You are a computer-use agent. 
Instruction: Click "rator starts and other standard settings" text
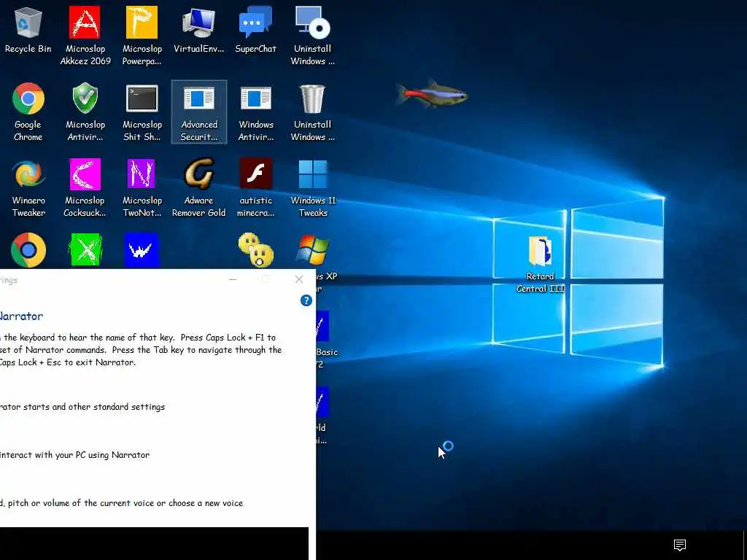tap(82, 407)
